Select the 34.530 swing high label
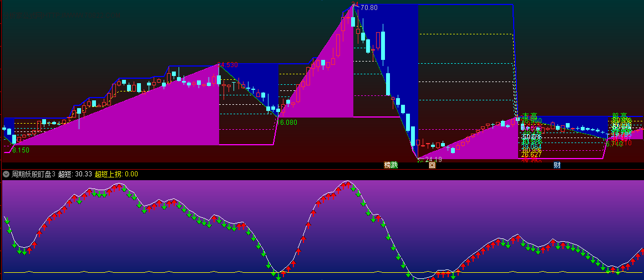Screen dimensions: 644x280 point(227,65)
